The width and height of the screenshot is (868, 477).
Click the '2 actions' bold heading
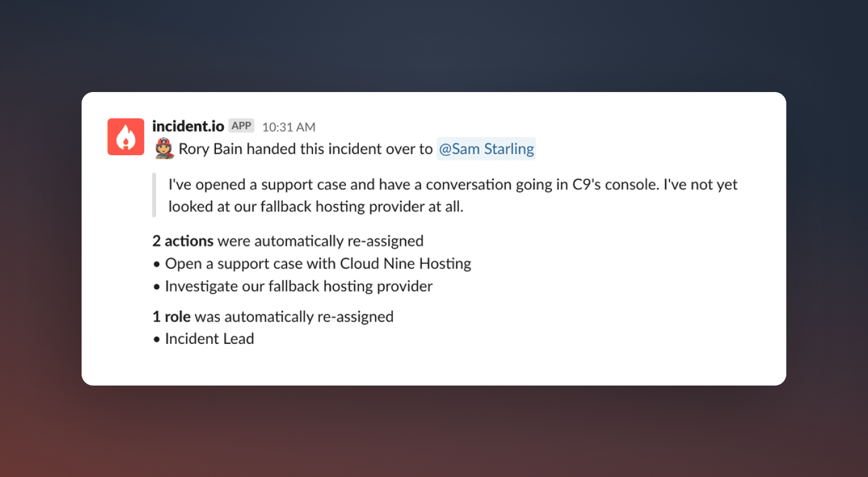[x=183, y=241]
